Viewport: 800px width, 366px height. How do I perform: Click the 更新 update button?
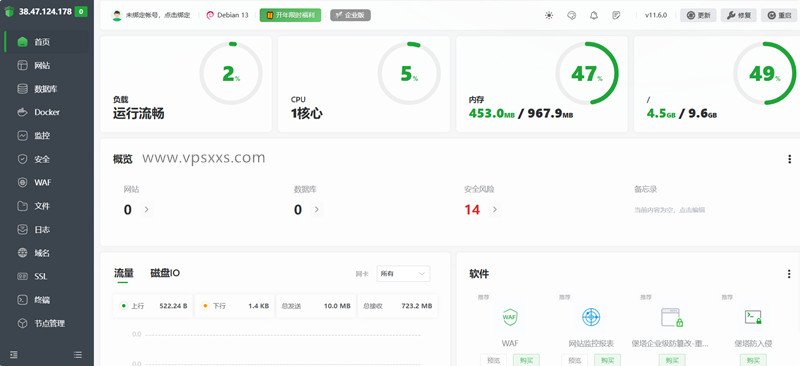[698, 15]
